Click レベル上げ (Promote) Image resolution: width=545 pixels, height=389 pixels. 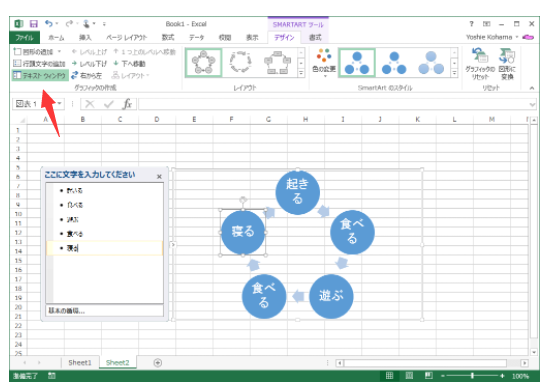(x=89, y=52)
